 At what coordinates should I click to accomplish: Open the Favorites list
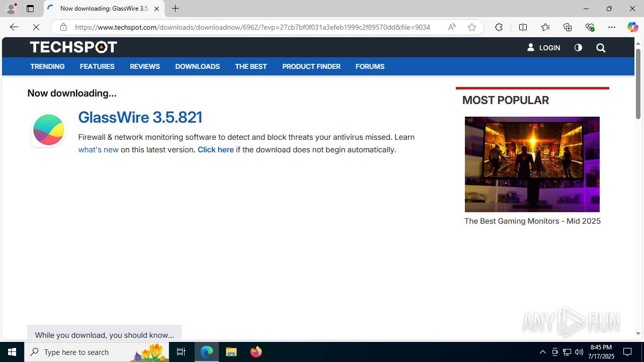[x=545, y=27]
